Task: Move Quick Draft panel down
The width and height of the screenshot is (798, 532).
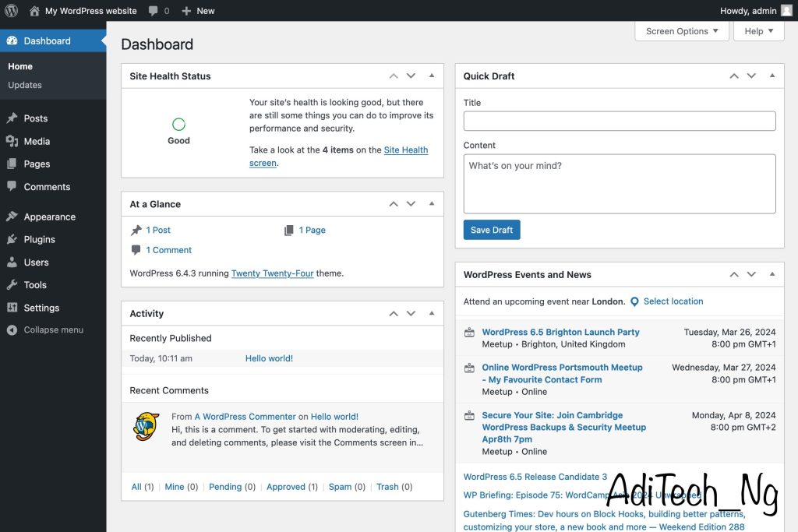Action: [752, 76]
